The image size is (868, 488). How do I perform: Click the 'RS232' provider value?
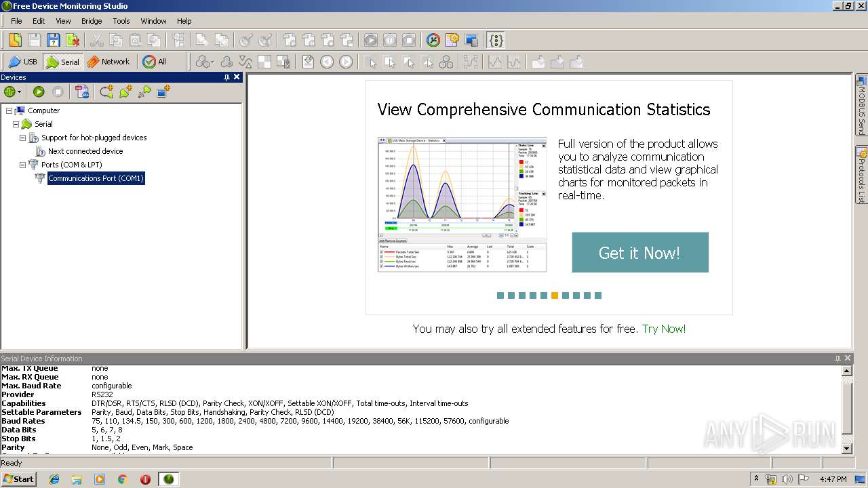102,394
